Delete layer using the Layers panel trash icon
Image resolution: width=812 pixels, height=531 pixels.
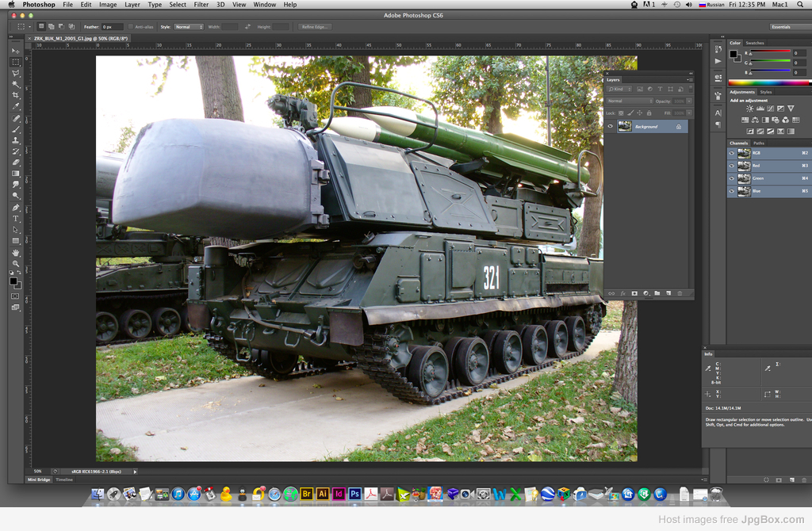click(680, 293)
